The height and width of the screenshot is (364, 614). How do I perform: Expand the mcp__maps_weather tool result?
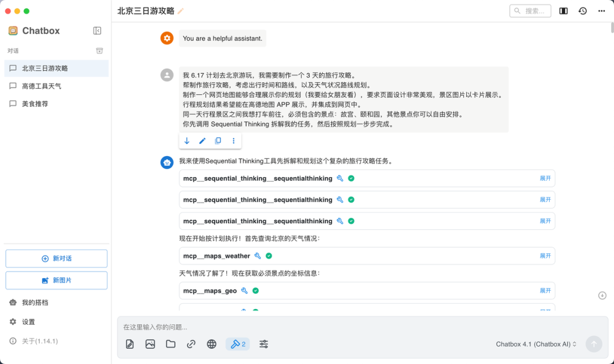(x=545, y=256)
